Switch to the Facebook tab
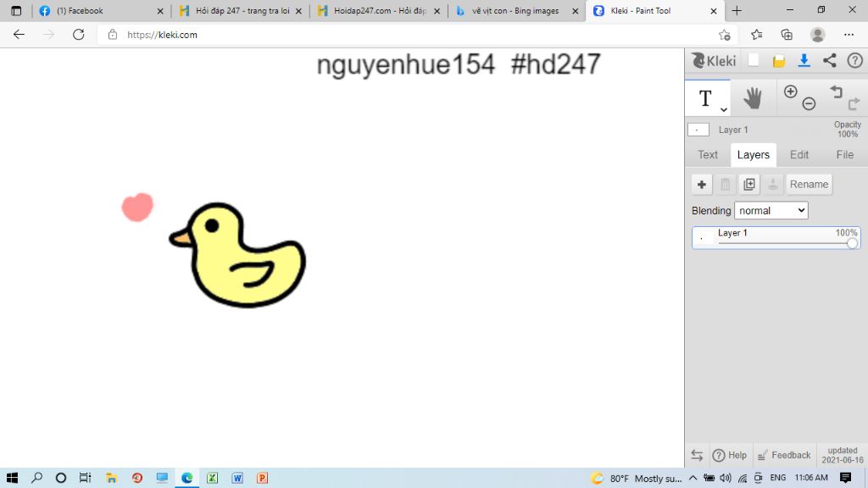 point(103,10)
